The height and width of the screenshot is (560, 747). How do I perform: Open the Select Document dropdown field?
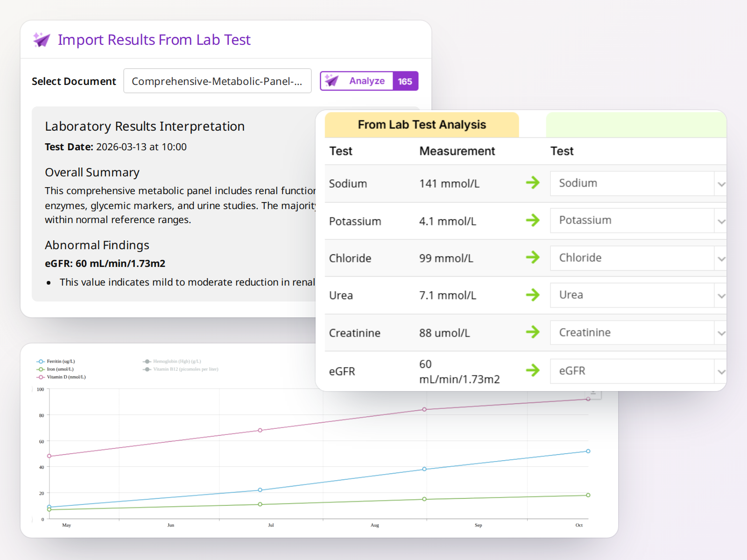coord(218,81)
